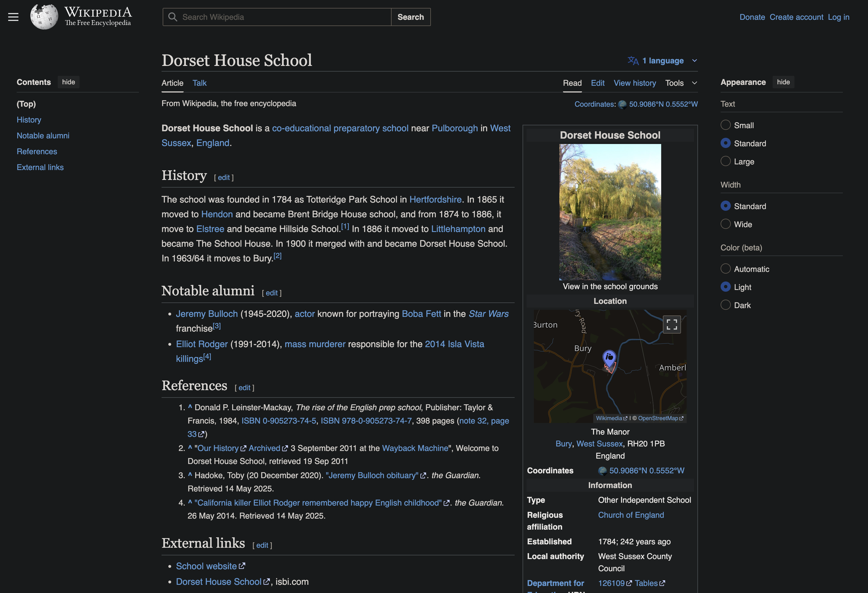The width and height of the screenshot is (868, 593).
Task: Select the Small text size option
Action: click(x=725, y=125)
